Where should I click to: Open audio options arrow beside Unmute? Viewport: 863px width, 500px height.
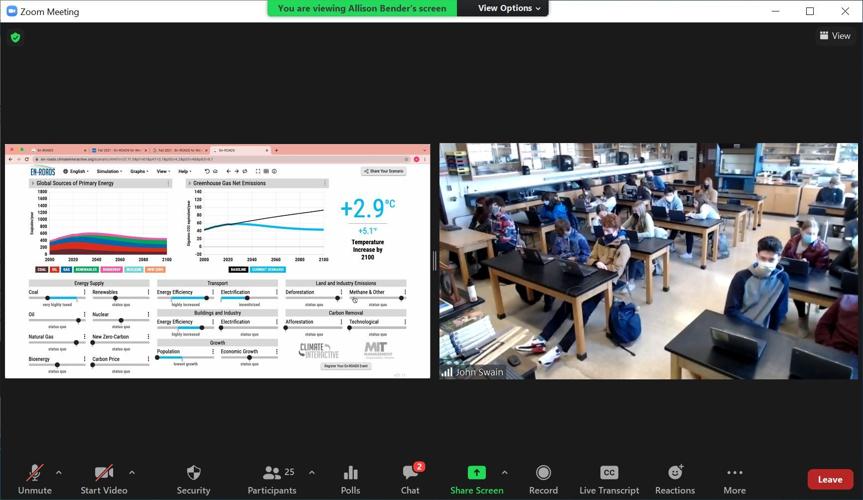coord(59,472)
